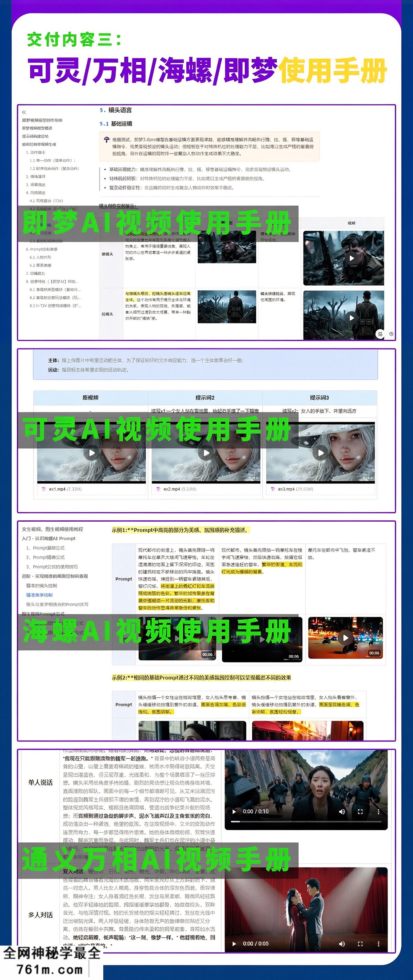413x980 pixels.
Task: Mute the 0:05 stage couple video
Action: click(x=342, y=944)
